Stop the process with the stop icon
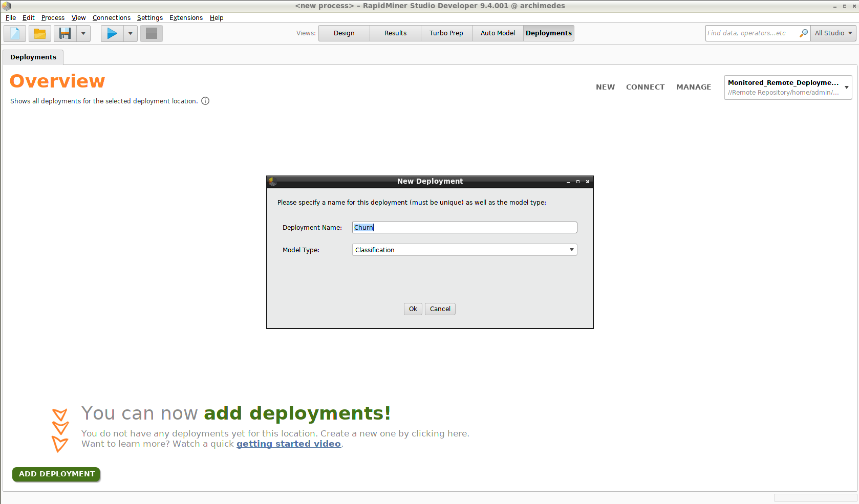The width and height of the screenshot is (859, 504). pos(152,34)
